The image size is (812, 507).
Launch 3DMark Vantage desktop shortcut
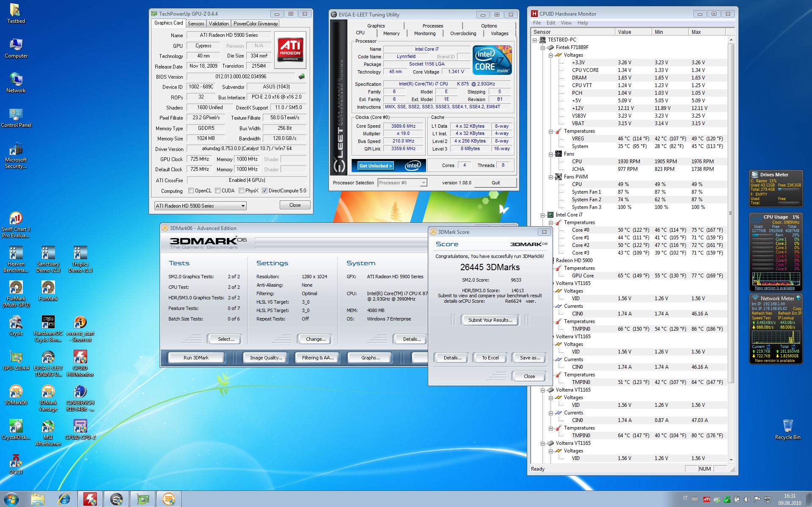point(48,398)
